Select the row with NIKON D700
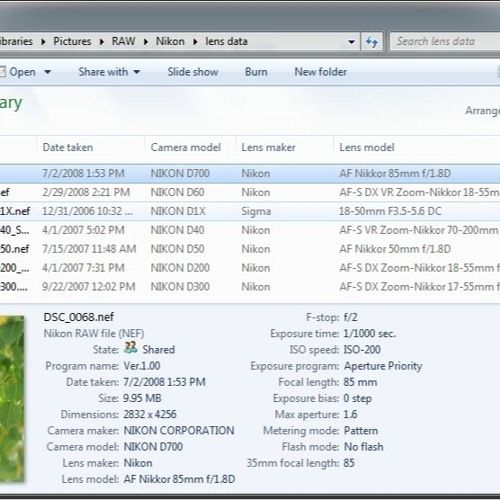This screenshot has height=500, width=500. [250, 173]
